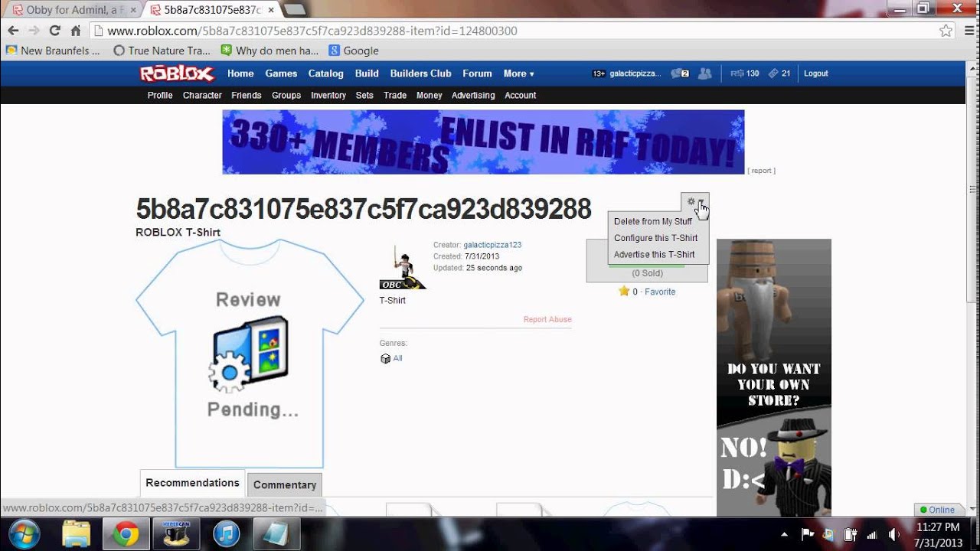Image resolution: width=980 pixels, height=551 pixels.
Task: Bookmark this page with star icon
Action: tap(946, 31)
